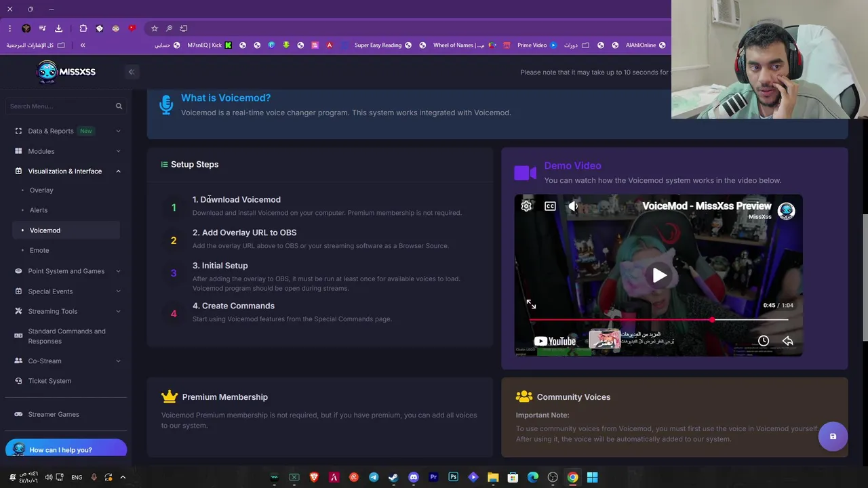The image size is (868, 488).
Task: Open Discord from the taskbar
Action: pyautogui.click(x=414, y=477)
